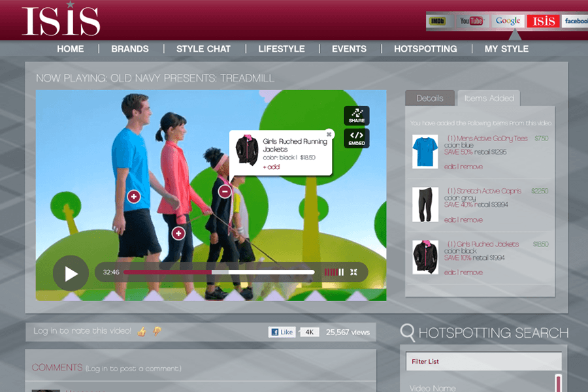Open the EVENTS menu item
This screenshot has height=392, width=588.
pyautogui.click(x=349, y=49)
